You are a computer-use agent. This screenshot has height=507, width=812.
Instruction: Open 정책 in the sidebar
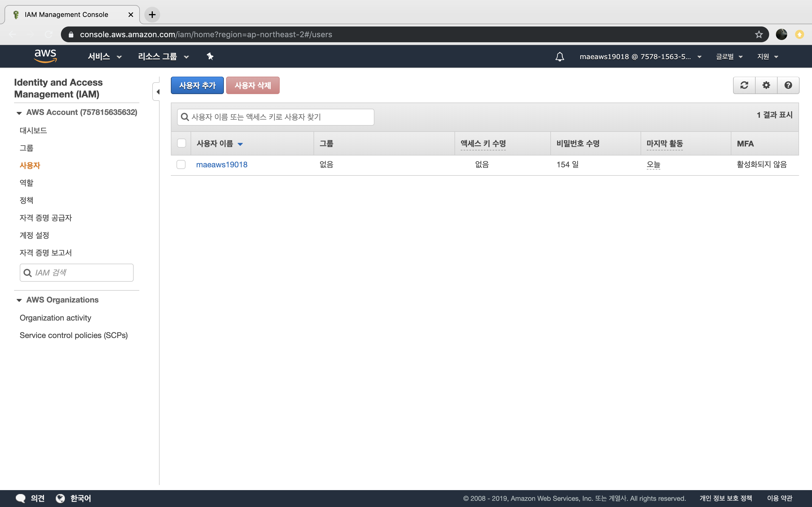click(x=27, y=200)
